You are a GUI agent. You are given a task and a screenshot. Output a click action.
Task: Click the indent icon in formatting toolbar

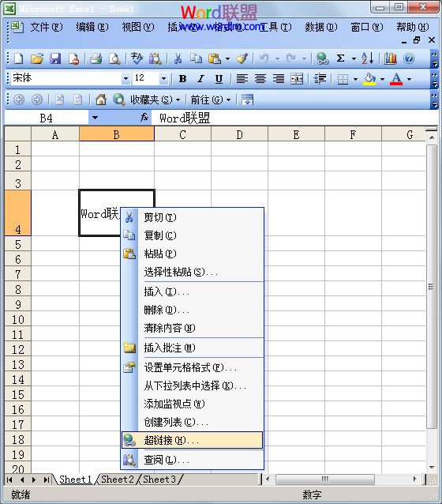point(320,78)
